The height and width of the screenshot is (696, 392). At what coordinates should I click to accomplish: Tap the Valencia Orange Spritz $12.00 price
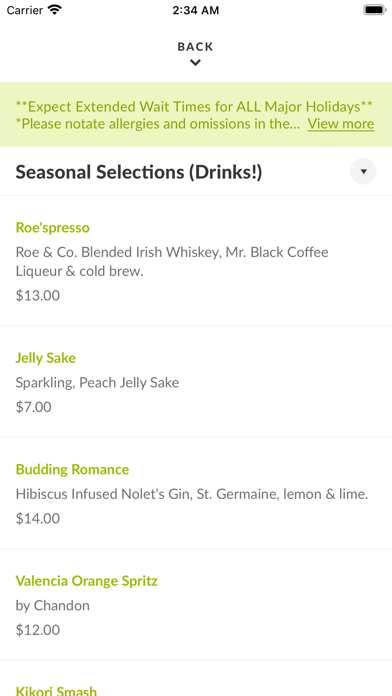[x=38, y=630]
